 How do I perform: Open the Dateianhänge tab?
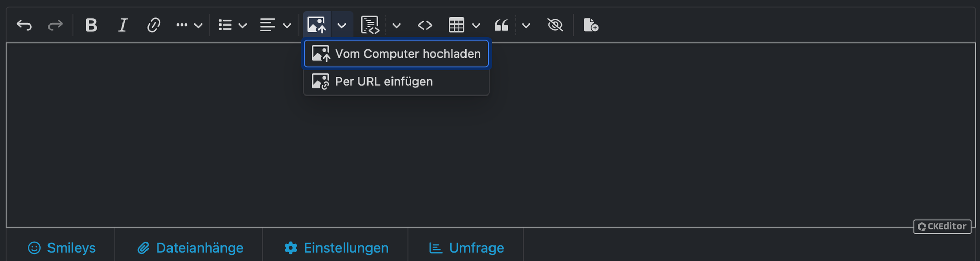[190, 248]
